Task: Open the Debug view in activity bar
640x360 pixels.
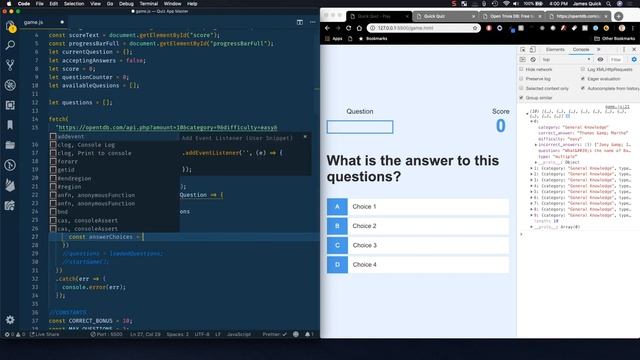Action: click(x=10, y=85)
